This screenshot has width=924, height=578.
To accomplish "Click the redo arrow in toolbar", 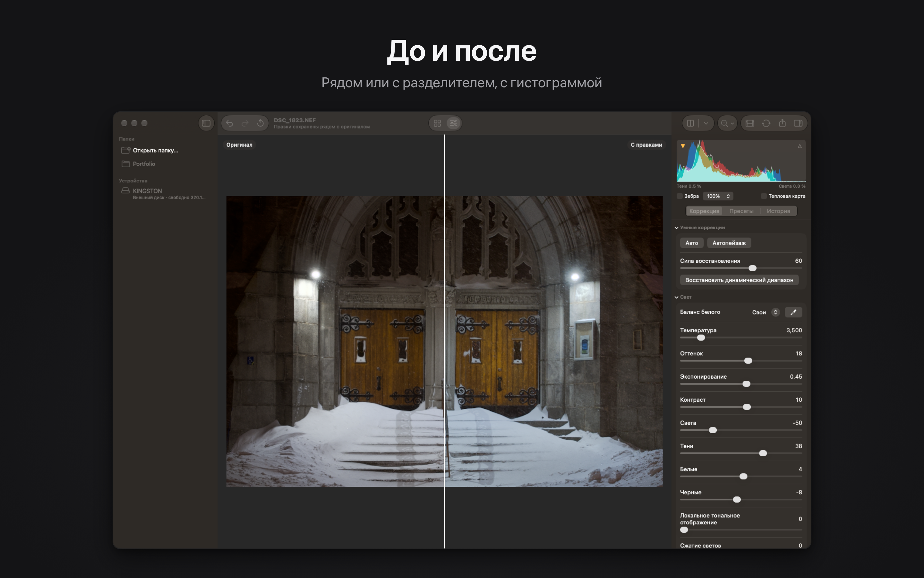I will [x=245, y=123].
